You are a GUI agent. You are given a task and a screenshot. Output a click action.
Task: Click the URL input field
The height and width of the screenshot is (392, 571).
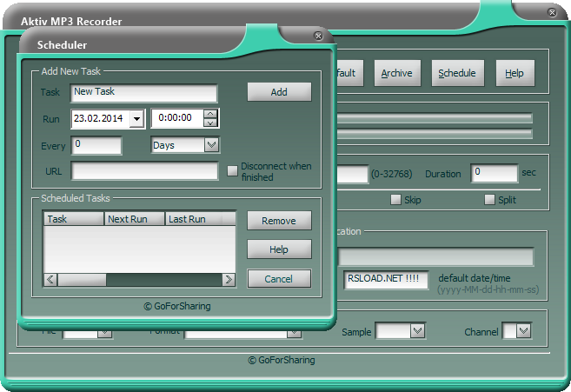[x=144, y=171]
